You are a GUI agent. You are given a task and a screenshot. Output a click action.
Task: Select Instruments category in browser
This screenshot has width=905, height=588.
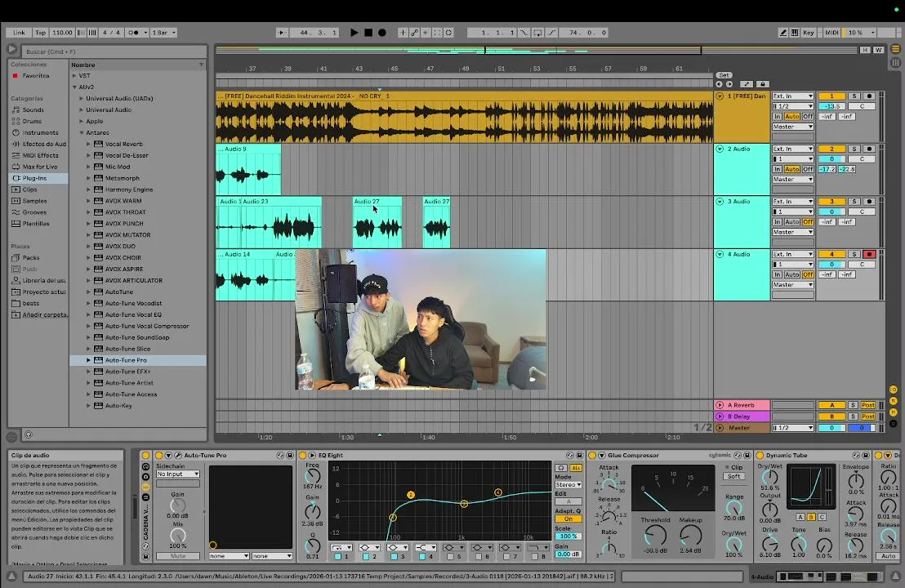(40, 133)
